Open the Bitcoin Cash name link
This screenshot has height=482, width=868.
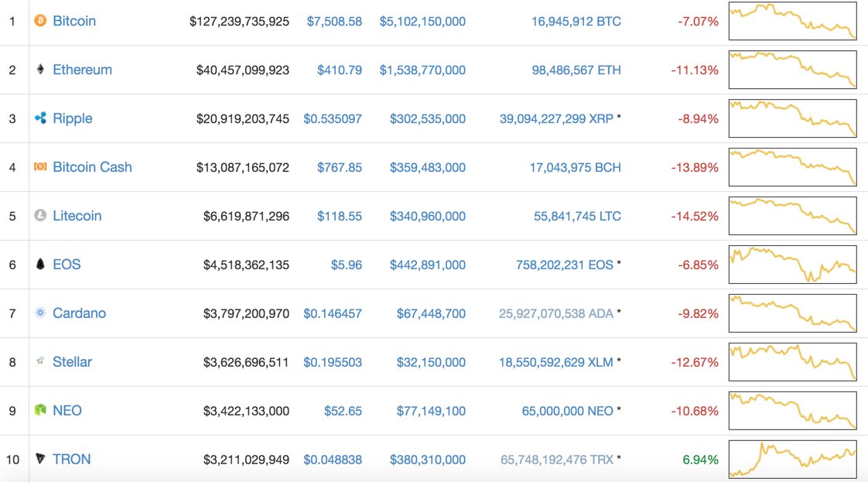tap(92, 167)
